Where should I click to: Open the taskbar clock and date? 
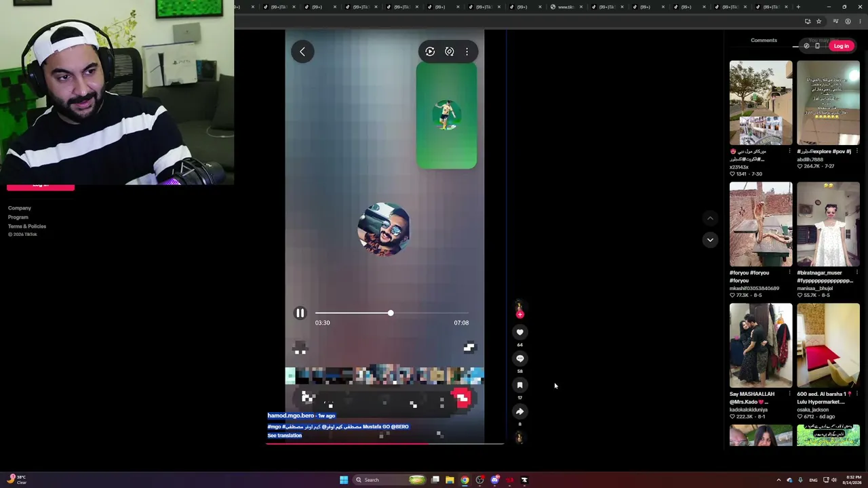(x=851, y=480)
